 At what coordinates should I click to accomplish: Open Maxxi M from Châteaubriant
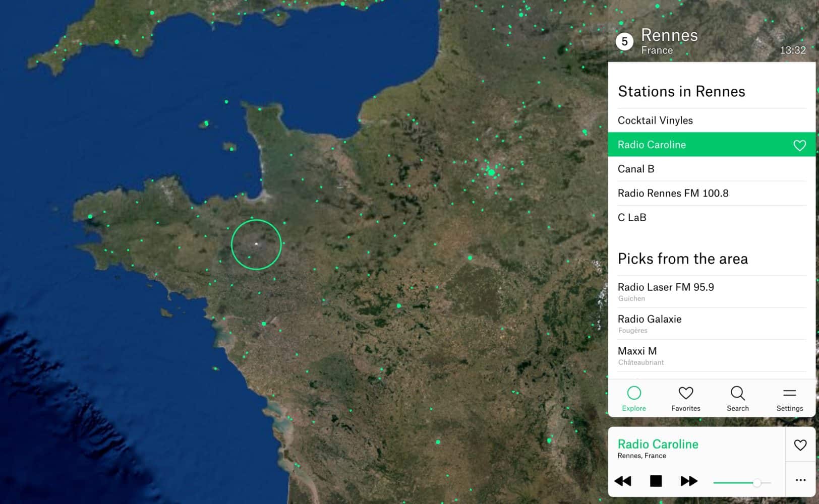637,355
